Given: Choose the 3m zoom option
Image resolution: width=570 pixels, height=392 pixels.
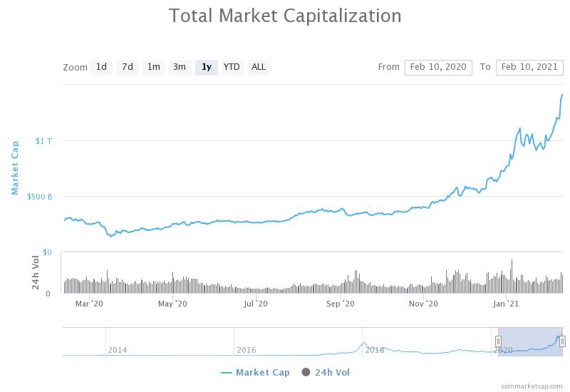Looking at the screenshot, I should [180, 67].
